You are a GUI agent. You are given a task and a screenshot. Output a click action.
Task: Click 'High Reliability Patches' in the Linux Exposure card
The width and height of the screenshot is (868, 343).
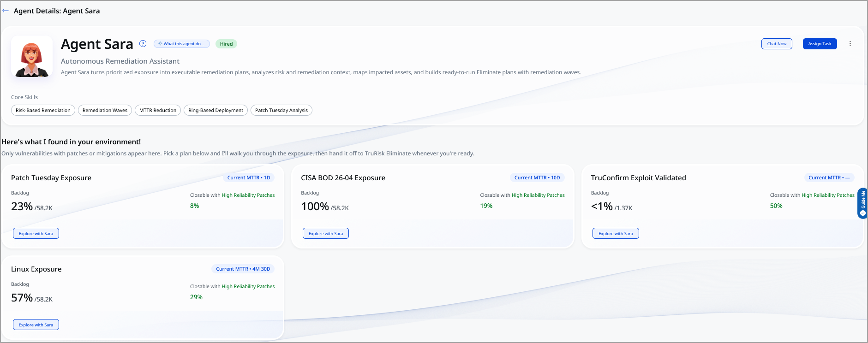(x=248, y=286)
